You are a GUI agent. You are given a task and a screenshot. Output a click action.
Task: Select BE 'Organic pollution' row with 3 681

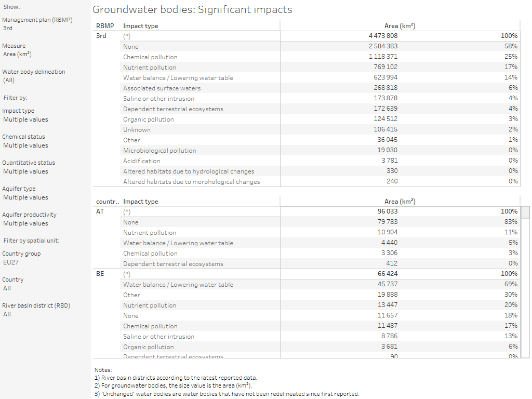pos(320,347)
